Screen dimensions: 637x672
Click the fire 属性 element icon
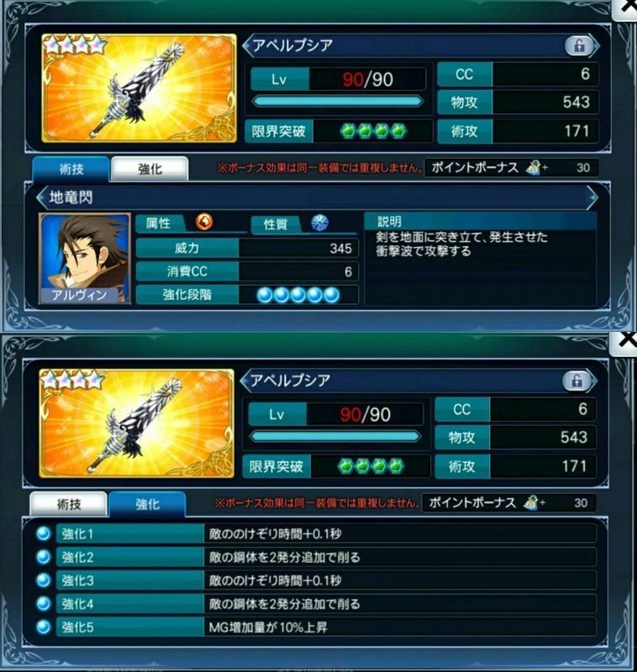(204, 223)
